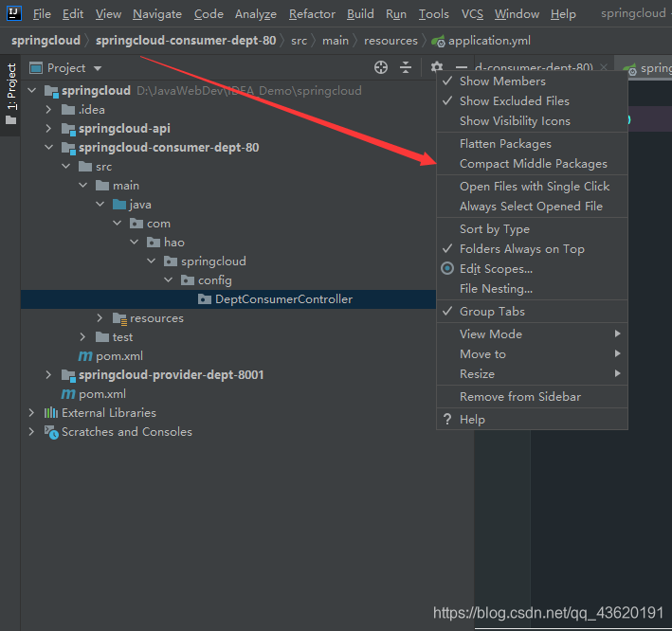Collapse the springcloud-consumer-dept-80 module
The height and width of the screenshot is (631, 672).
coord(49,148)
